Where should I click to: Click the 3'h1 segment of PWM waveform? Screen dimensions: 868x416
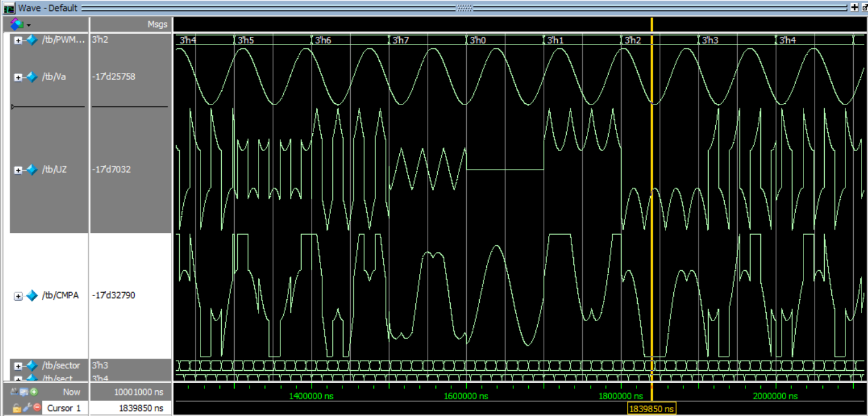(x=582, y=40)
